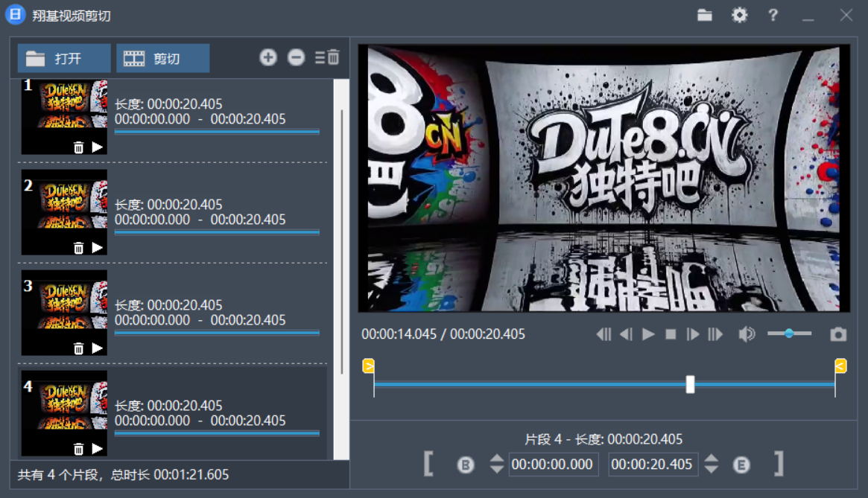Open output folder icon in title bar
The height and width of the screenshot is (498, 868).
(705, 15)
